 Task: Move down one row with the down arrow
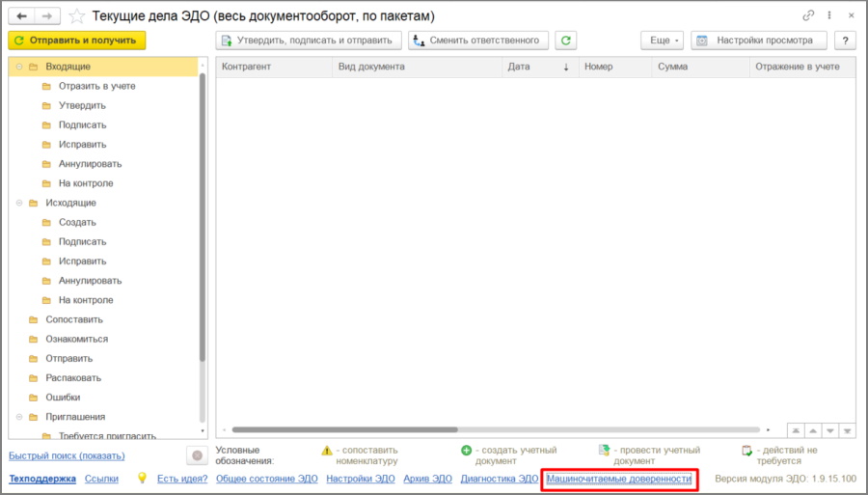(829, 430)
